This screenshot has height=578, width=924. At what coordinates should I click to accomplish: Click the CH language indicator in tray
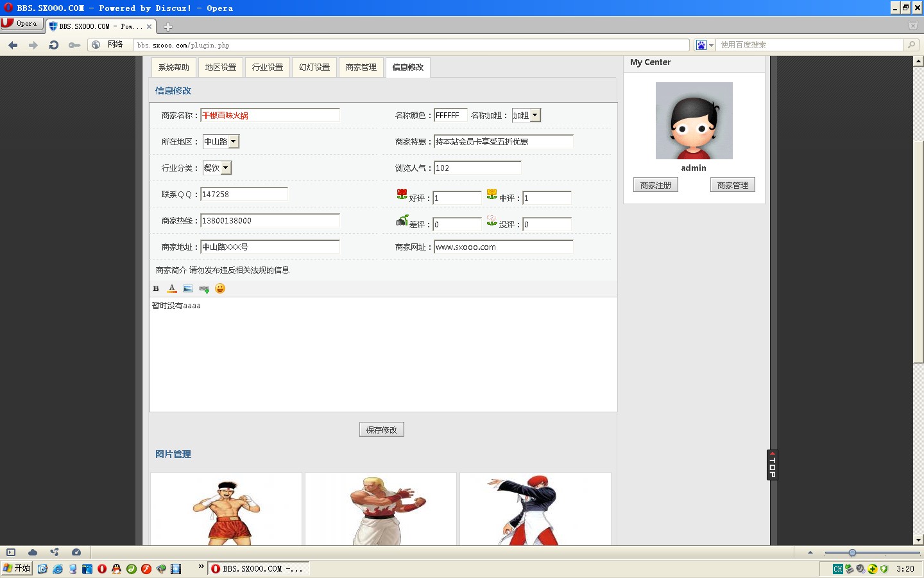point(838,569)
